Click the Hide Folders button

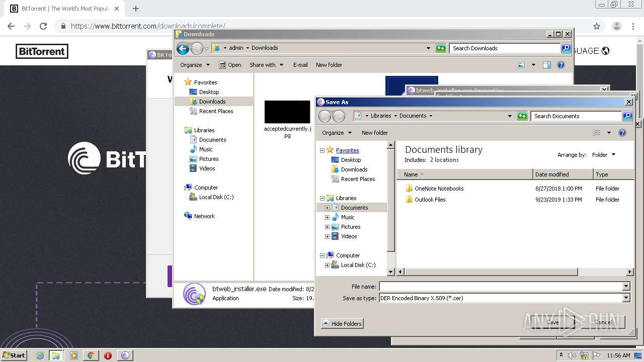(342, 324)
